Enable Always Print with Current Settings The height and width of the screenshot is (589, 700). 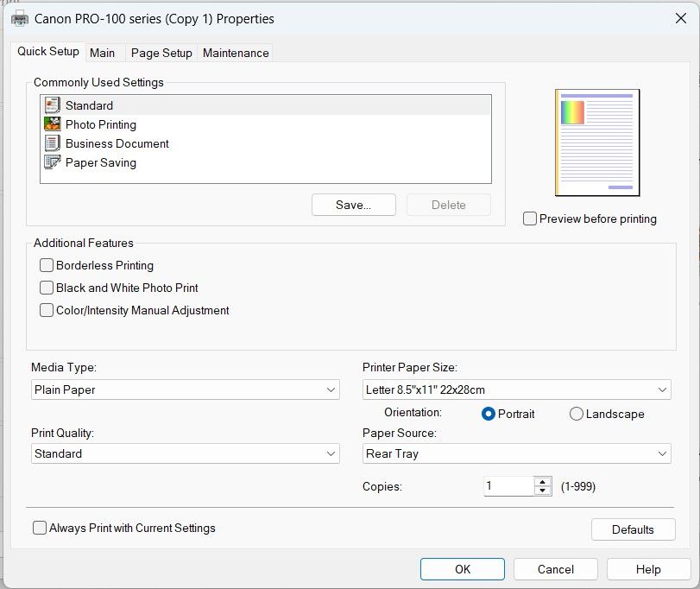click(x=39, y=528)
